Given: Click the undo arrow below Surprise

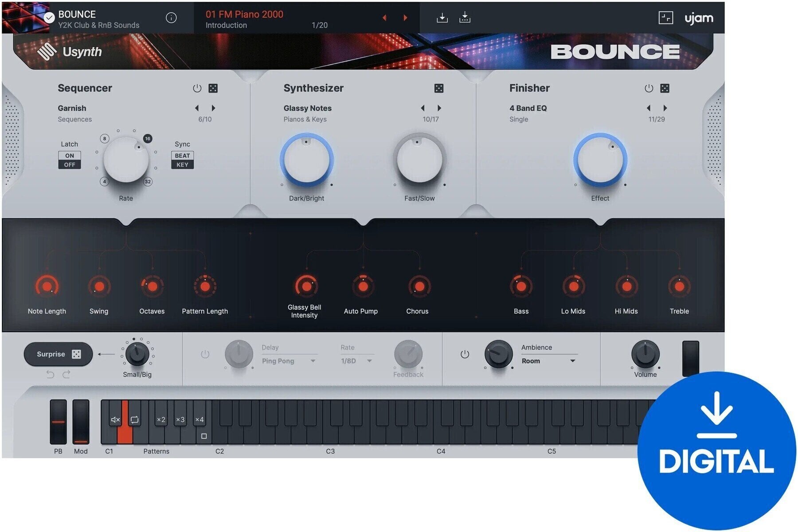Looking at the screenshot, I should click(x=50, y=375).
